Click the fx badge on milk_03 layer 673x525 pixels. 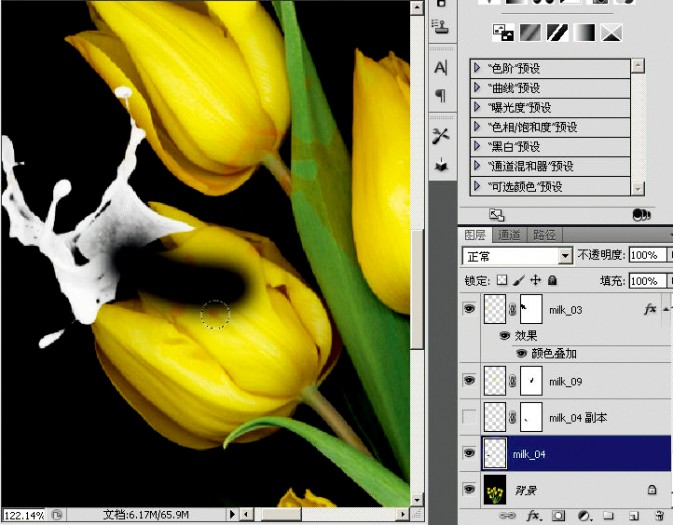[x=650, y=309]
